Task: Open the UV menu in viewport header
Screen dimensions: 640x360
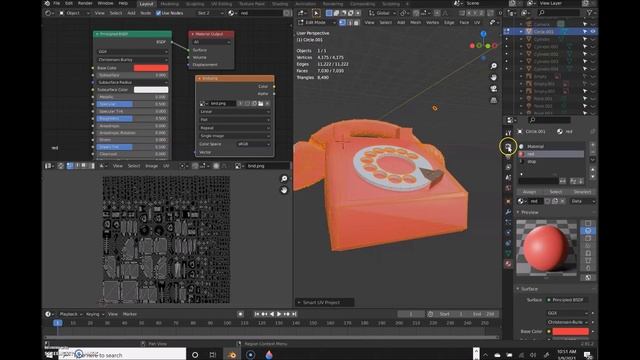Action: [477, 22]
